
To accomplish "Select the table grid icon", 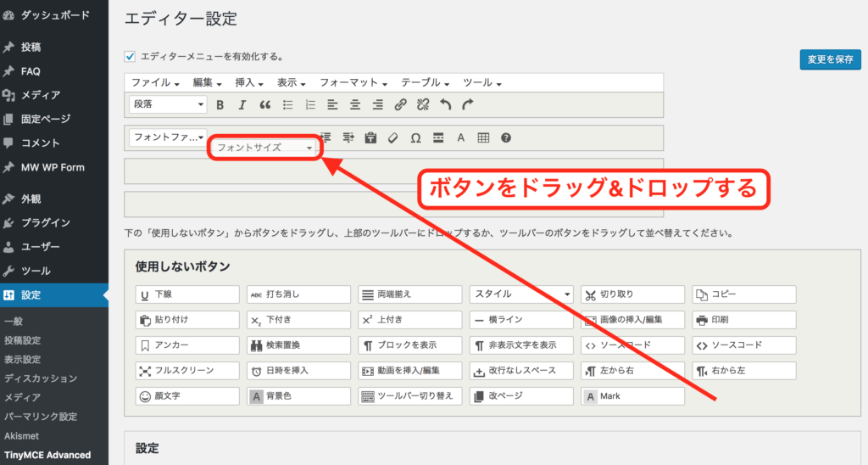I will 483,137.
